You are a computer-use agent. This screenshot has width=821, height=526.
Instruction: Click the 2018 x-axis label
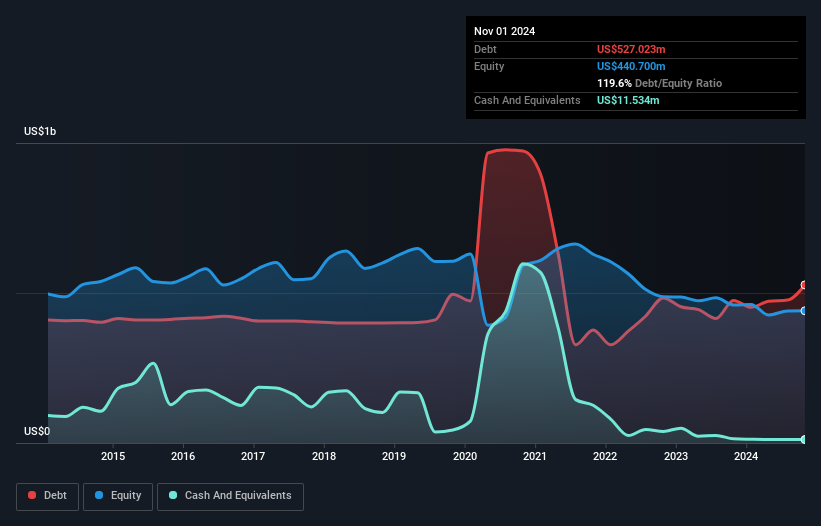324,456
